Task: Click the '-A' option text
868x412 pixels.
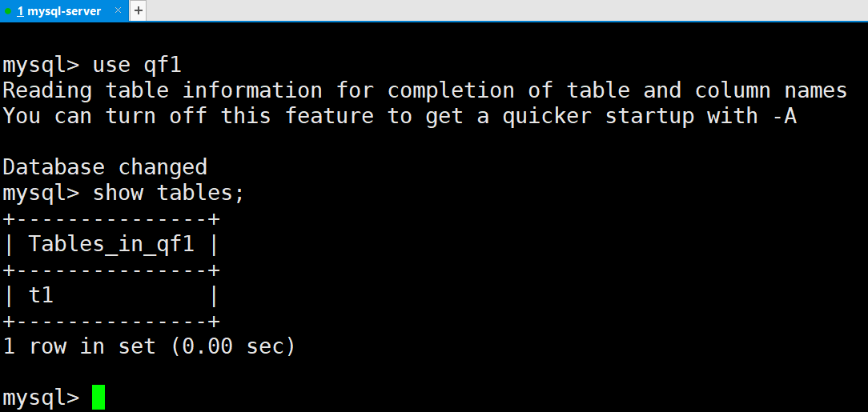Action: pyautogui.click(x=783, y=116)
